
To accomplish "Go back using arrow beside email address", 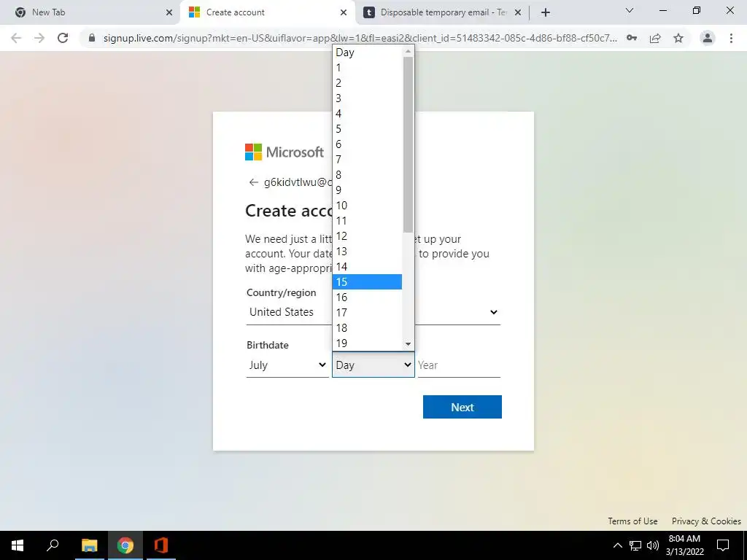I will pos(253,182).
